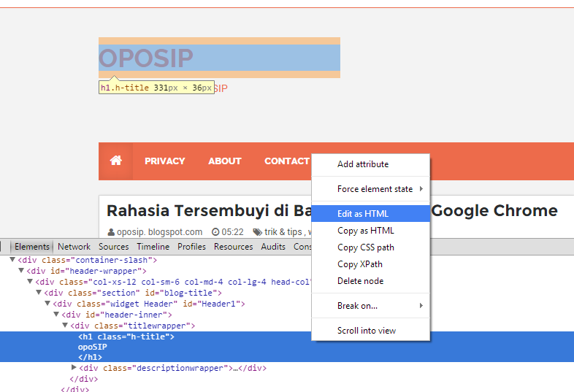Screen dimensions: 574x392
Task: Click the trik & tips label link
Action: pyautogui.click(x=283, y=232)
